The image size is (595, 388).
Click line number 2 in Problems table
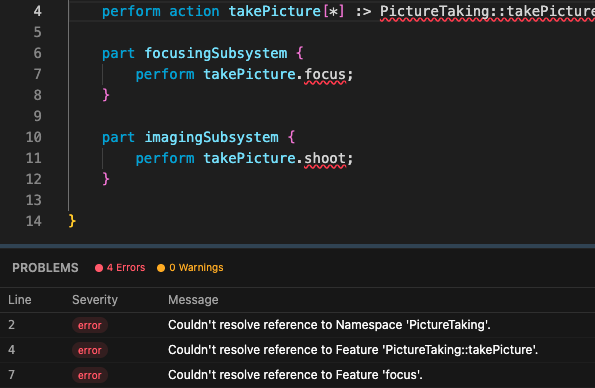coord(11,325)
